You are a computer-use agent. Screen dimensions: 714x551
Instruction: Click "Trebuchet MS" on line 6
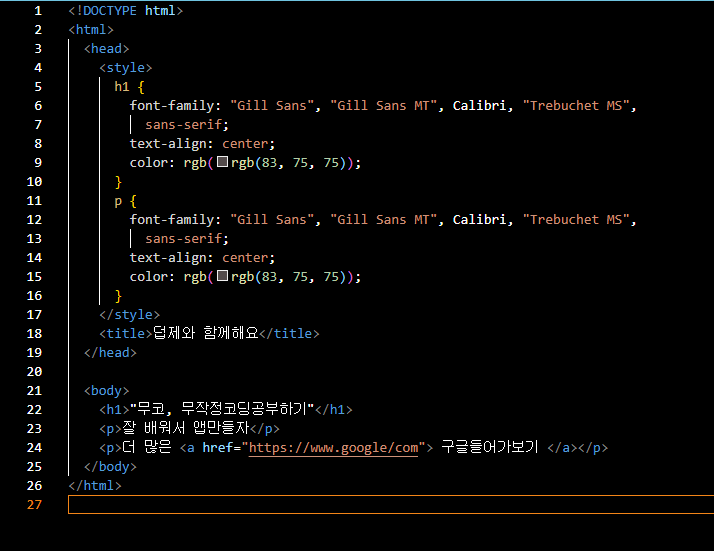pyautogui.click(x=576, y=106)
